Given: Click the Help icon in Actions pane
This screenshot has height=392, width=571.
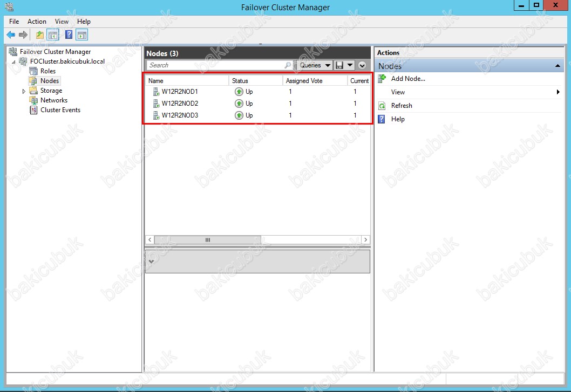Looking at the screenshot, I should 381,119.
